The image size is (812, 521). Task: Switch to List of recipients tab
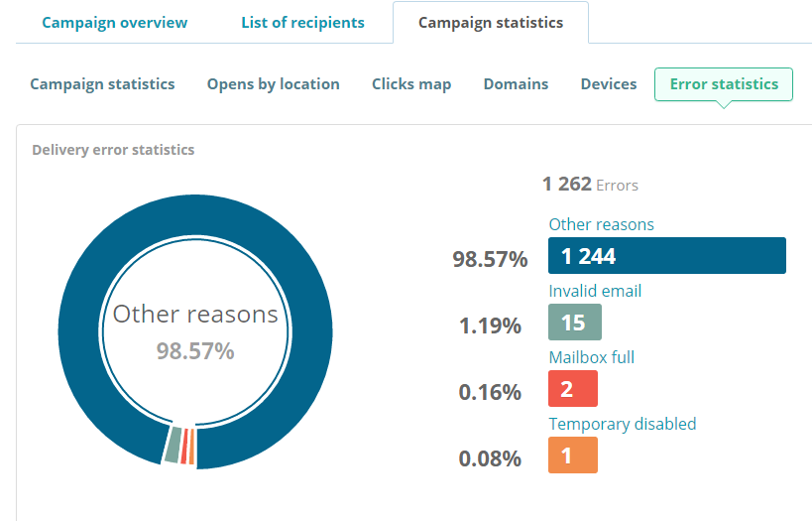[303, 23]
